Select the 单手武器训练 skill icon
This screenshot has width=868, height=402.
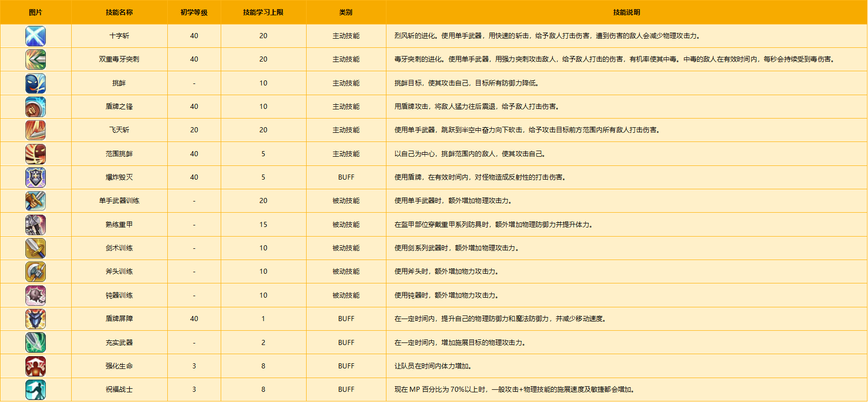pos(36,201)
